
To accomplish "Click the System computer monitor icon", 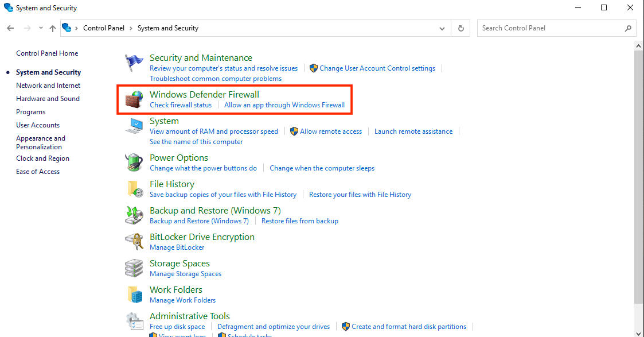I will (134, 126).
